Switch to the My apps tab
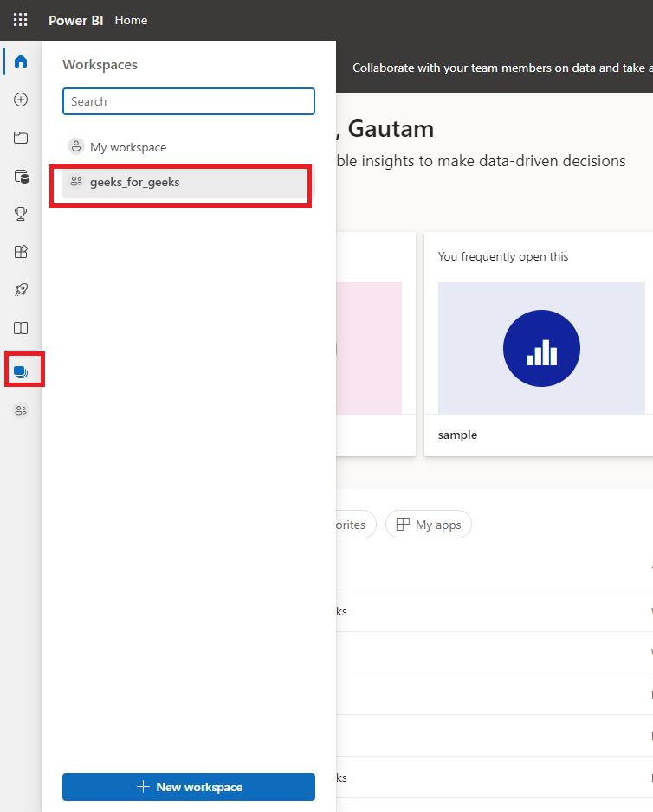This screenshot has width=653, height=812. click(x=429, y=525)
